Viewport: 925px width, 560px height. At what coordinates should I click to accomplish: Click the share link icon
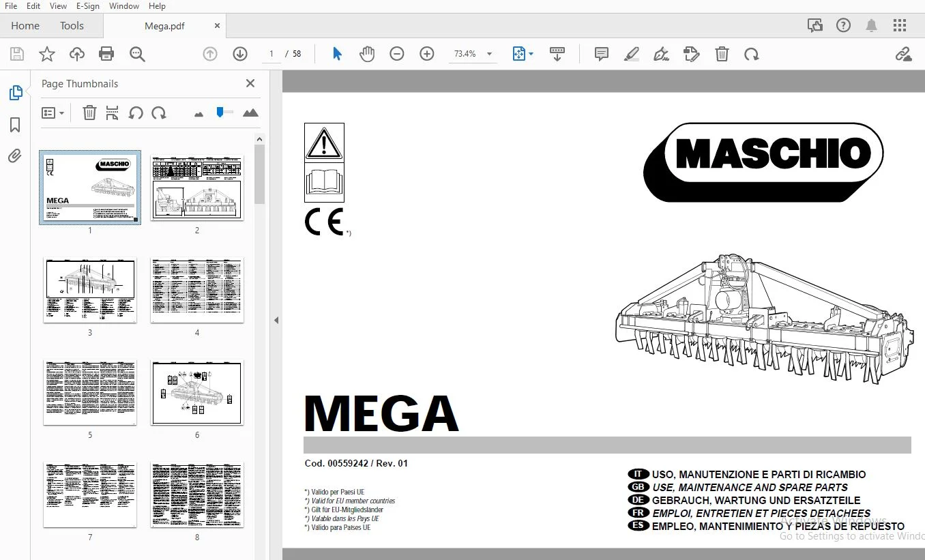coord(903,54)
